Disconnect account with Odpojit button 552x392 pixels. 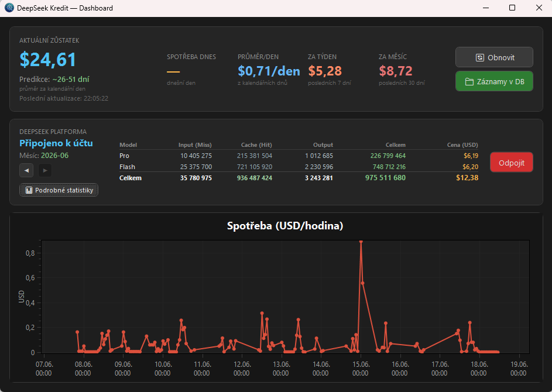[x=511, y=162]
